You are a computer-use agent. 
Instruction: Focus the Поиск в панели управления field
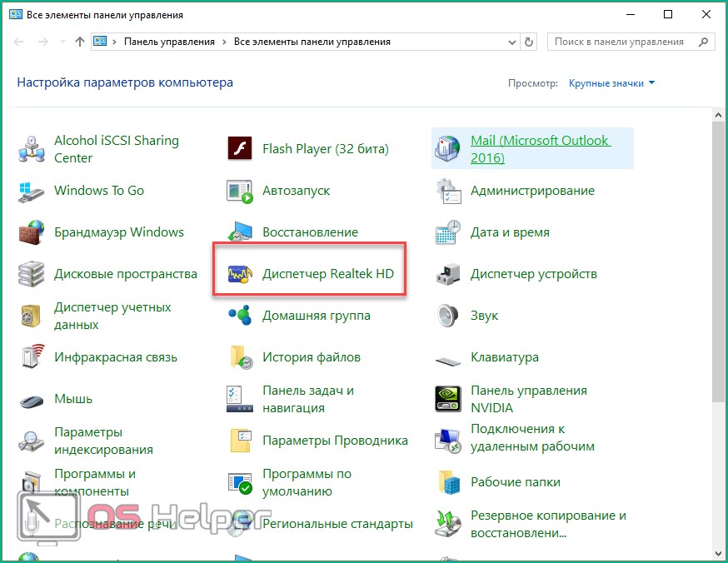(631, 42)
